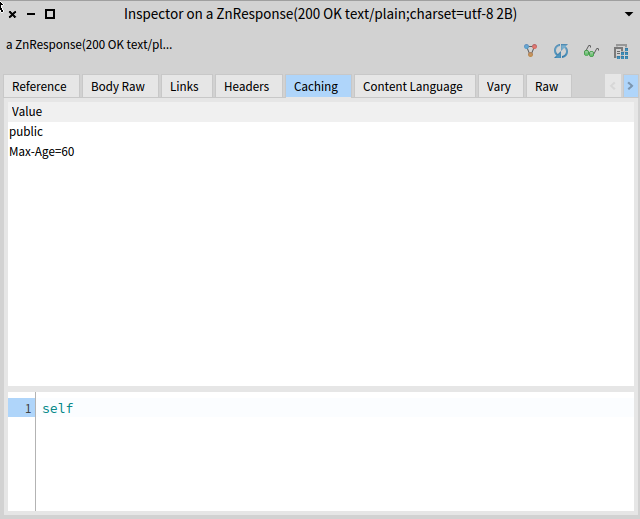Viewport: 640px width, 519px height.
Task: Select the Caching tab
Action: [x=316, y=86]
